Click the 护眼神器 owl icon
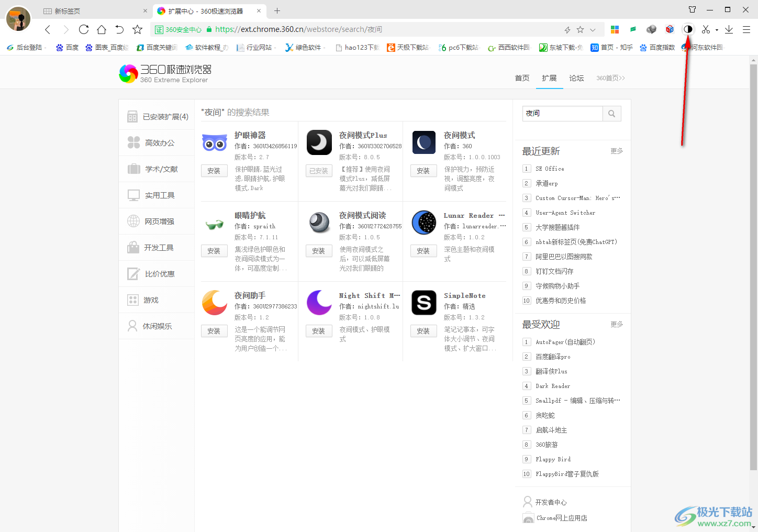Screen dimensions: 758x532 (x=215, y=142)
